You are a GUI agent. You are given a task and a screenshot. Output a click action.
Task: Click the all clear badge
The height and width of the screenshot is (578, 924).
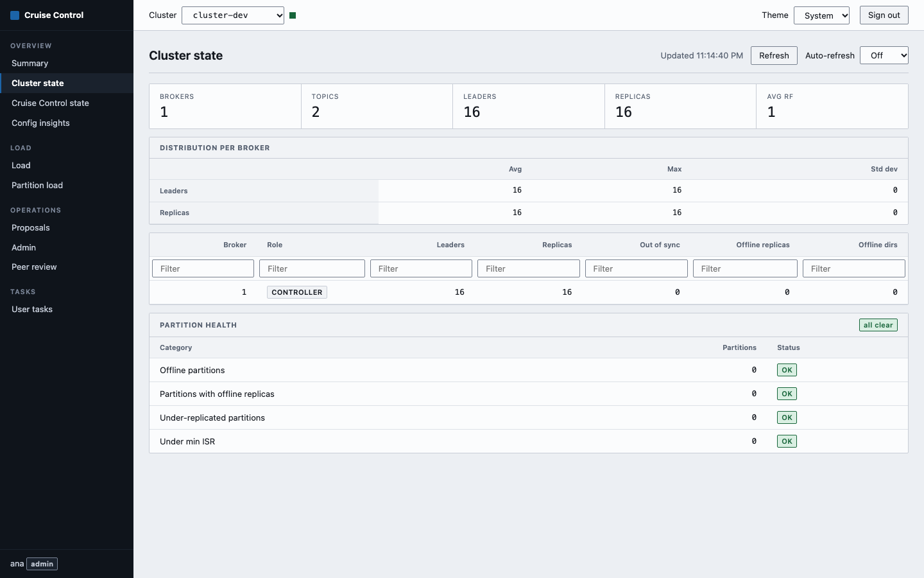click(878, 325)
